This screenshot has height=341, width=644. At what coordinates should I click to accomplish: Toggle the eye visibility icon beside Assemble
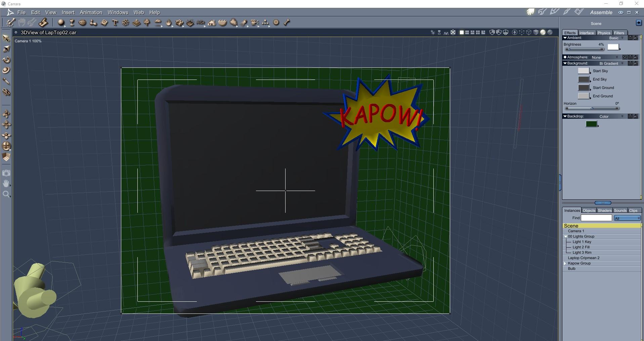(621, 12)
